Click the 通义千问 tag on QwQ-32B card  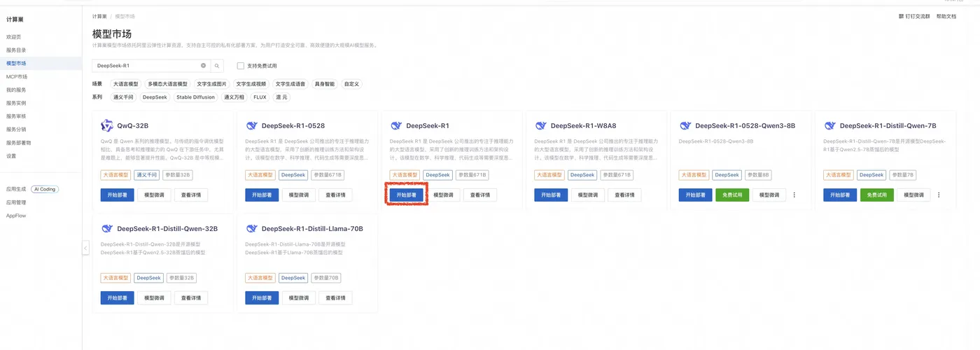click(x=147, y=175)
